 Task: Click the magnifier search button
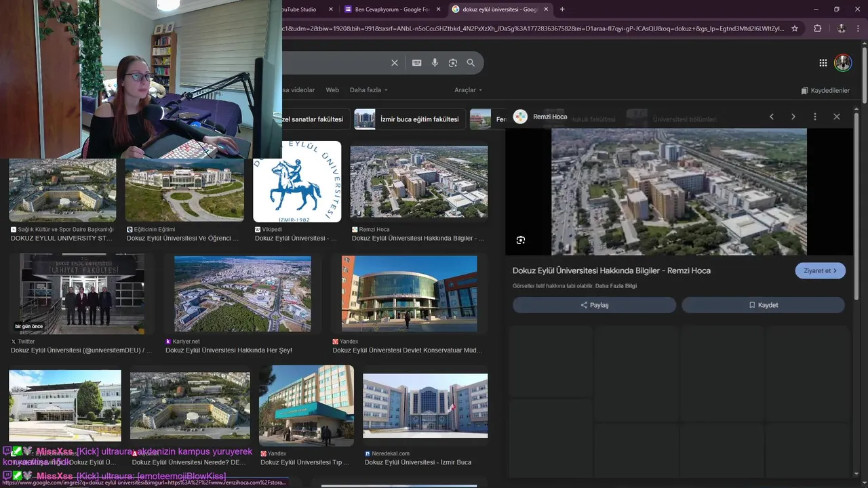[471, 63]
